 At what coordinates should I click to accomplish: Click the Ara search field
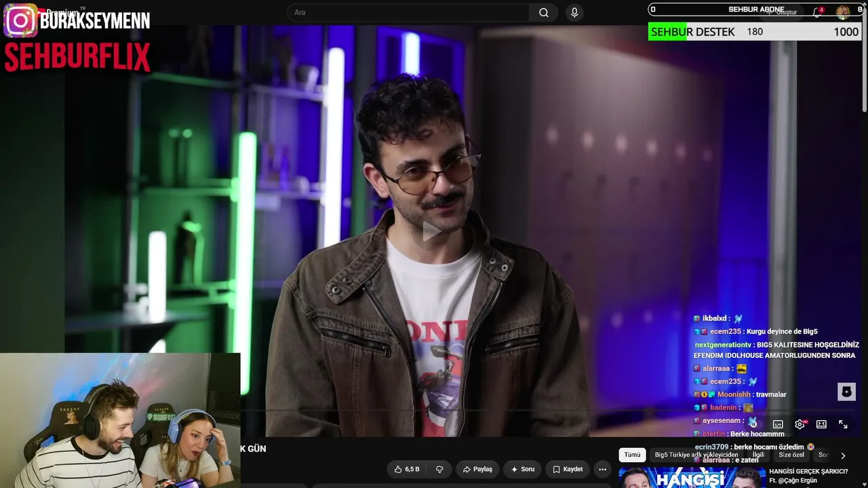point(409,13)
